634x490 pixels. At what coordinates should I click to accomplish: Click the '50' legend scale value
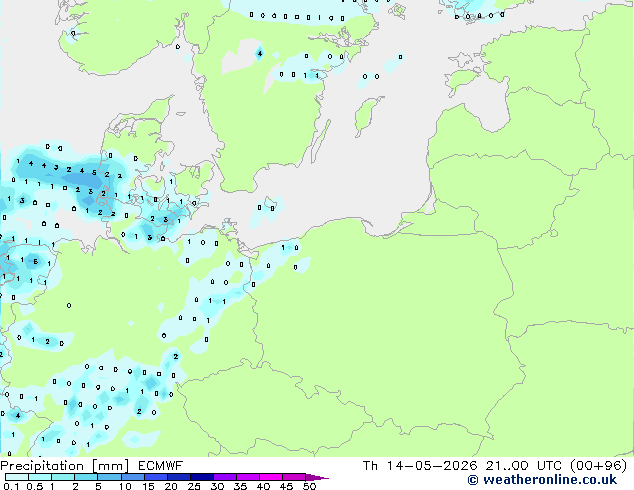[x=309, y=486]
